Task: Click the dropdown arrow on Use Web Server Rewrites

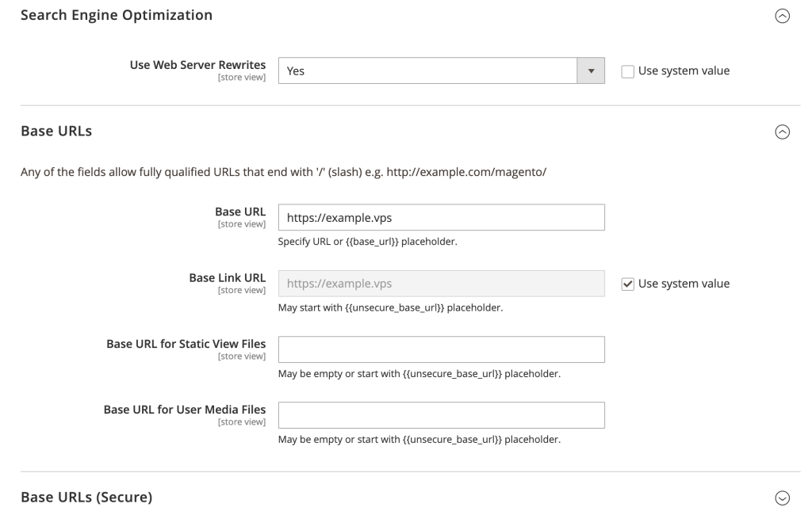Action: pyautogui.click(x=589, y=70)
